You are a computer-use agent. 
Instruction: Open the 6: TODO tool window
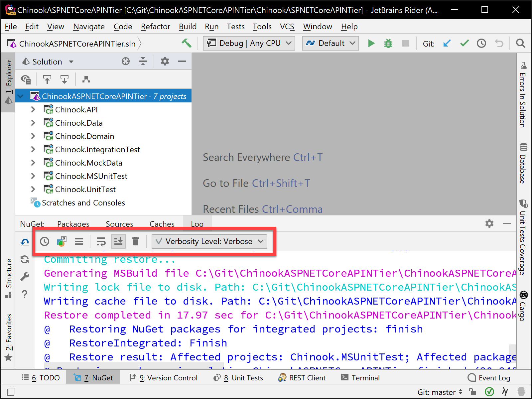pyautogui.click(x=41, y=378)
